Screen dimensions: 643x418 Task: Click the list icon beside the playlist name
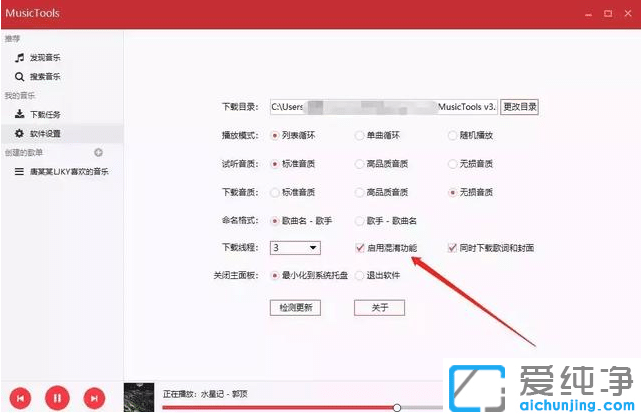[x=19, y=171]
